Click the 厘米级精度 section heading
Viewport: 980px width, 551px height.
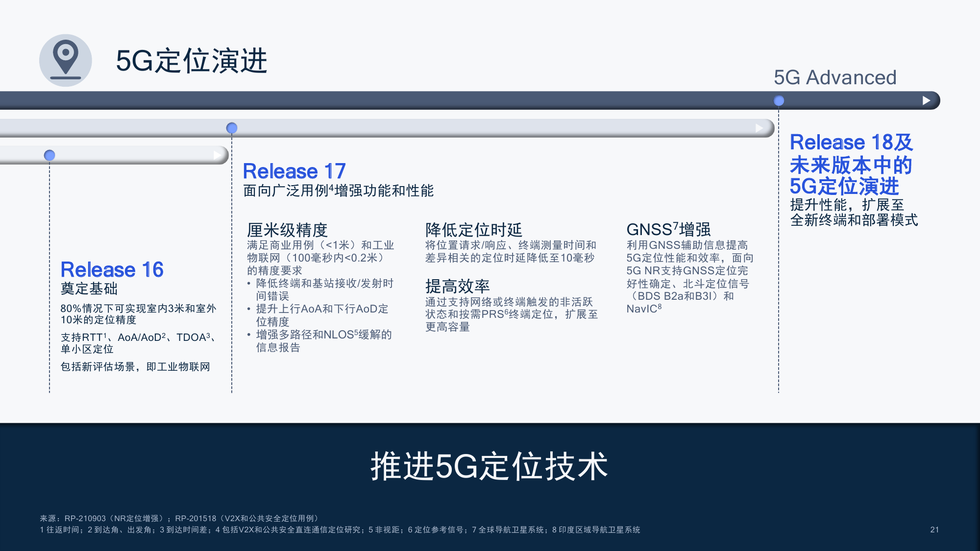pos(287,229)
